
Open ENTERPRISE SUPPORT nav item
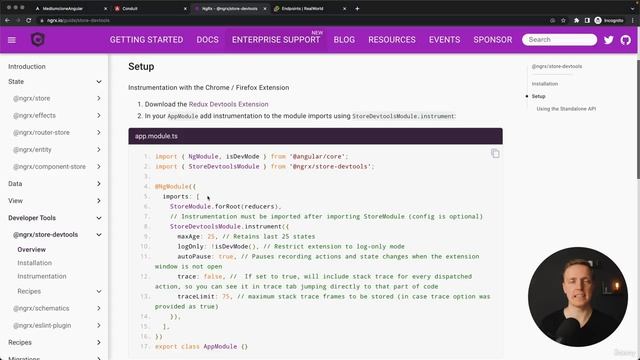pyautogui.click(x=276, y=40)
